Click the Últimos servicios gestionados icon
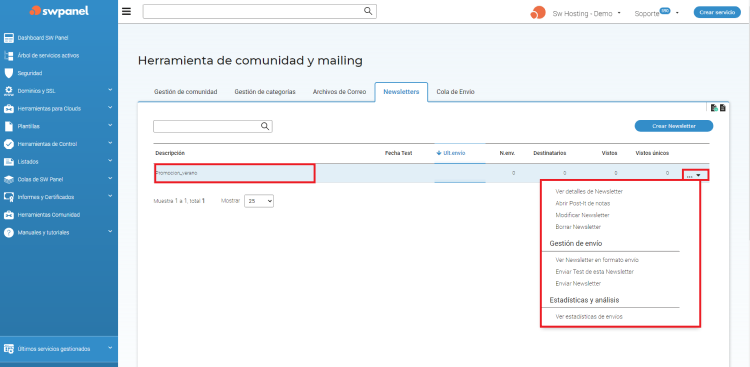The width and height of the screenshot is (750, 367). pos(8,349)
